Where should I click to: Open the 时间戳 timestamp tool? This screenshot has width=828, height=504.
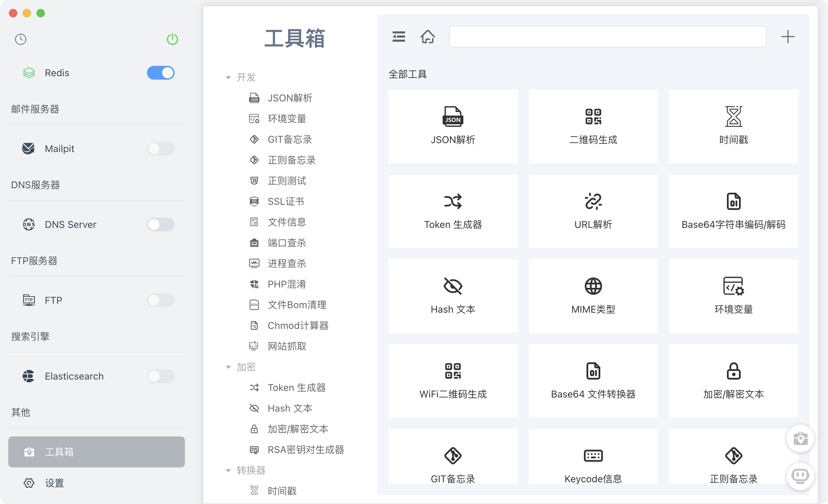pyautogui.click(x=733, y=127)
